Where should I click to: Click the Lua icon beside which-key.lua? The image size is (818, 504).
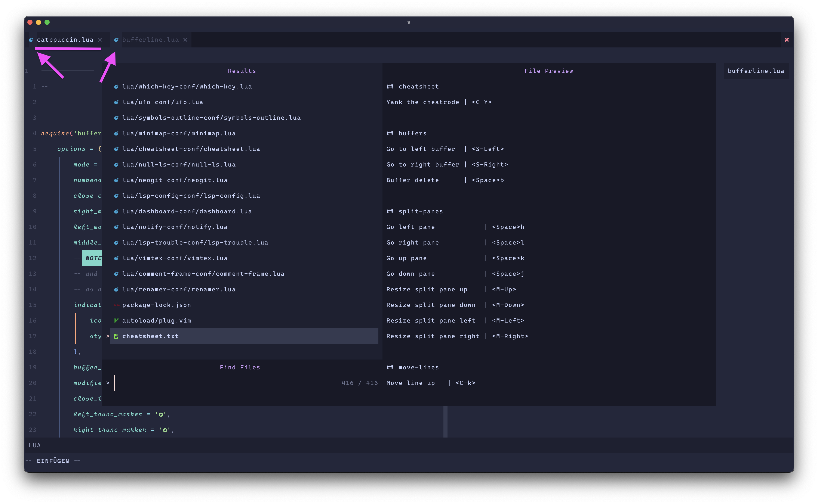[116, 86]
